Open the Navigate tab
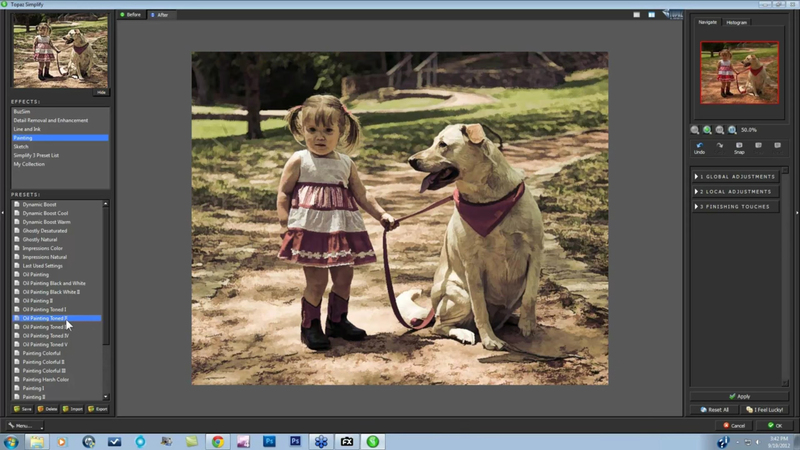 pos(707,22)
